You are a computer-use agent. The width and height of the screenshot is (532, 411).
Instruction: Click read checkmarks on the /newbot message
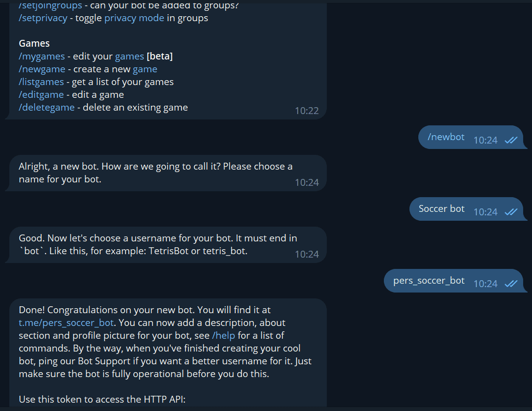pyautogui.click(x=511, y=140)
